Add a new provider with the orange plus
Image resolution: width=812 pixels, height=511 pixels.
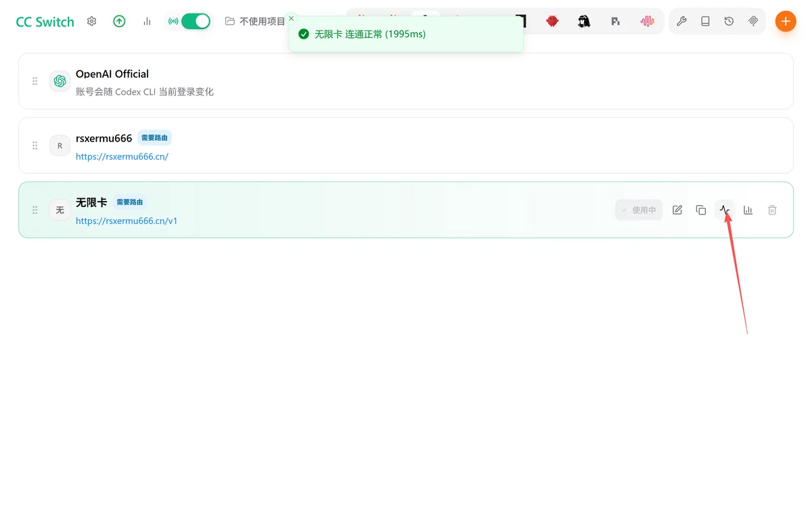785,21
